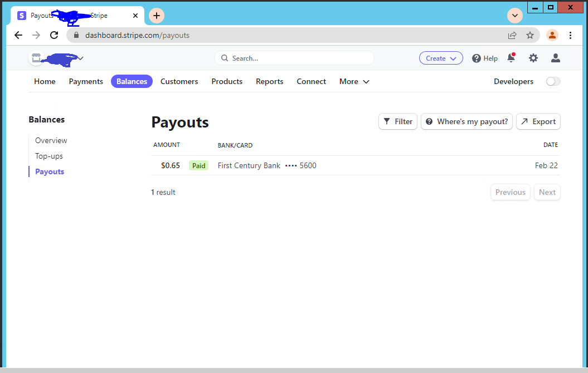Screen dimensions: 588x373
Task: Reload the Stripe payouts page
Action: pyautogui.click(x=54, y=35)
